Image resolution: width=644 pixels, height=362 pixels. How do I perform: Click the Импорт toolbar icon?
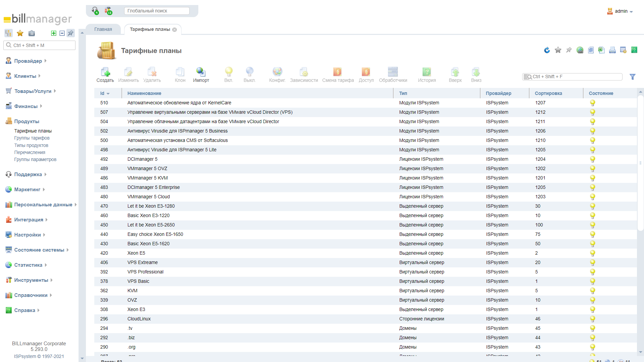201,74
